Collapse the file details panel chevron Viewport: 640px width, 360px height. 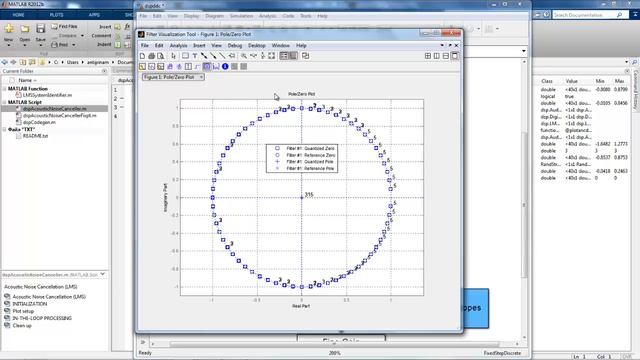pyautogui.click(x=103, y=274)
